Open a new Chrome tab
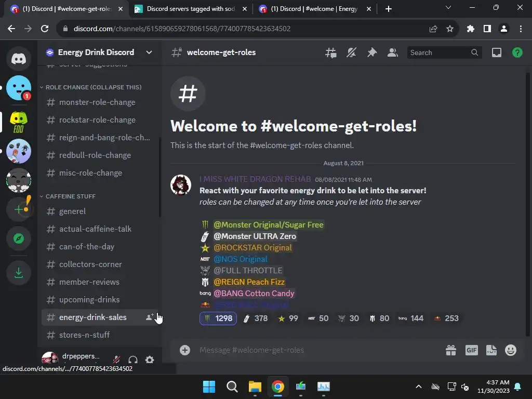 click(x=389, y=9)
